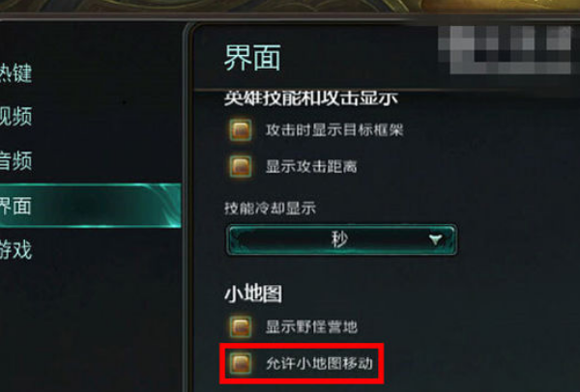The image size is (580, 392).
Task: Click the large 界面 page title
Action: click(252, 57)
